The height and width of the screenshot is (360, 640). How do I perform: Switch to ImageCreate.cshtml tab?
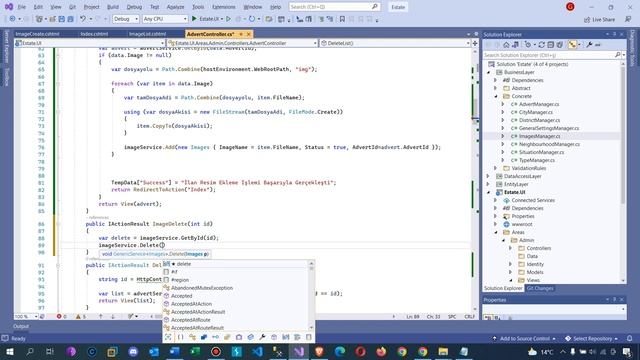point(37,34)
